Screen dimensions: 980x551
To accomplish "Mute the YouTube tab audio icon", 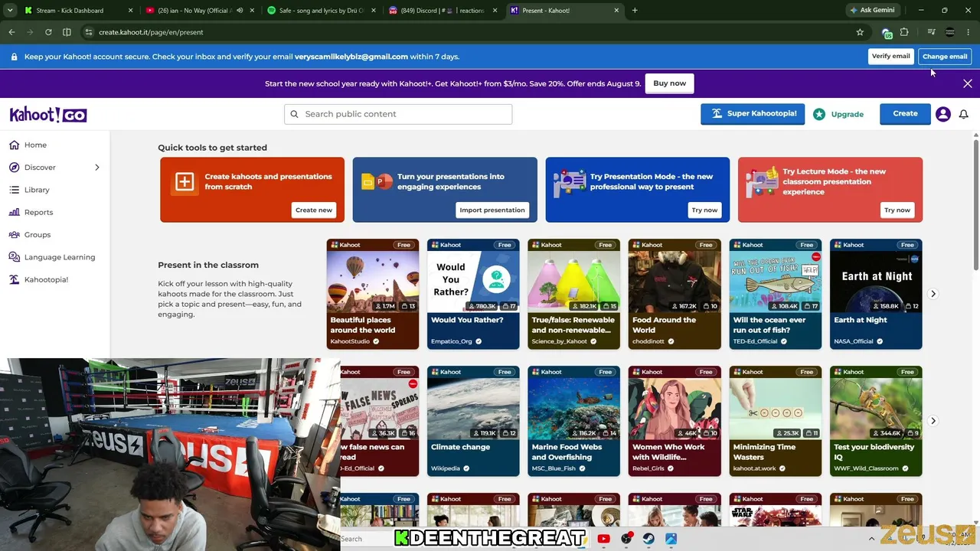I will coord(240,11).
